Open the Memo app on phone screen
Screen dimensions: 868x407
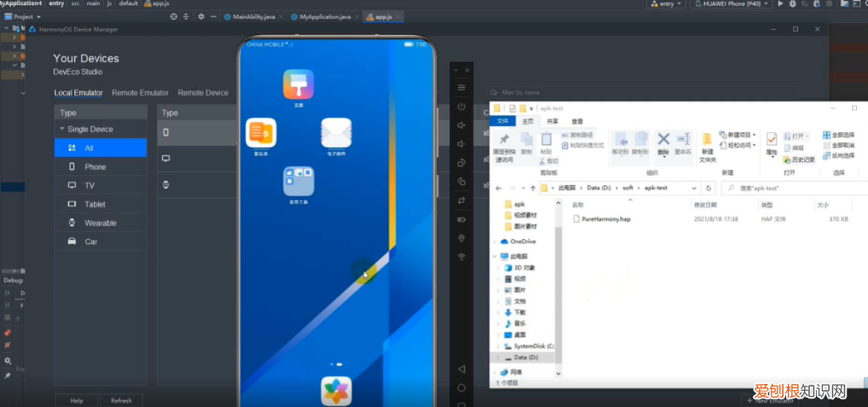261,134
